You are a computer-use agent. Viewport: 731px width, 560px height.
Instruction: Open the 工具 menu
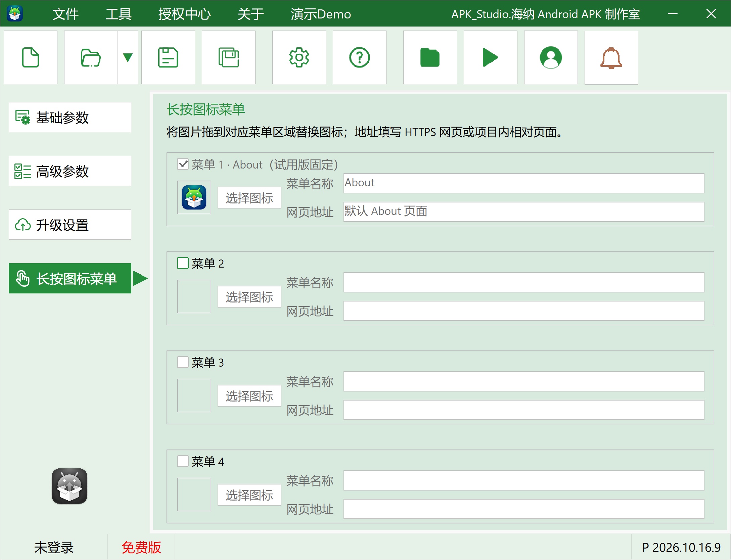[119, 14]
